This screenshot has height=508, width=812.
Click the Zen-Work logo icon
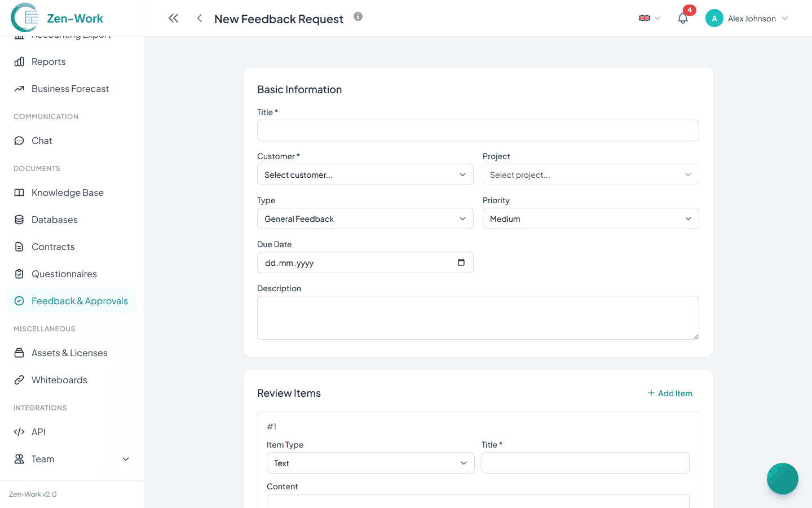tap(25, 17)
